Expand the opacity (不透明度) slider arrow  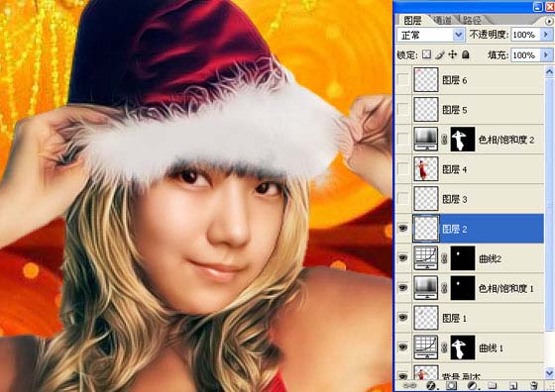coord(545,35)
